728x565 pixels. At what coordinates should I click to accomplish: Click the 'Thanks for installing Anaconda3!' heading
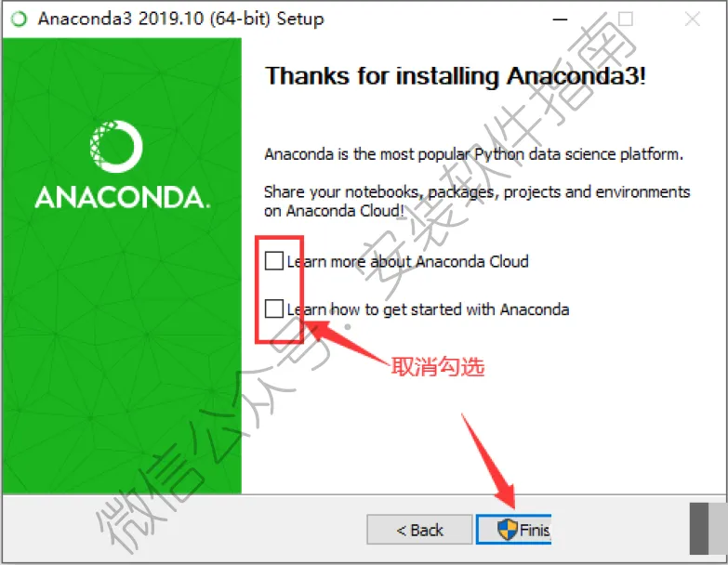[x=455, y=75]
